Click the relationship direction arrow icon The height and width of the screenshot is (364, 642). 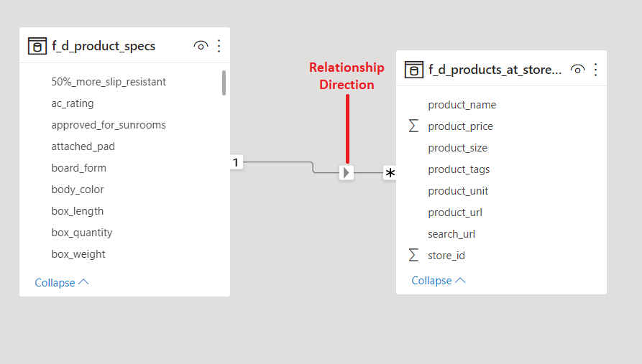[347, 172]
